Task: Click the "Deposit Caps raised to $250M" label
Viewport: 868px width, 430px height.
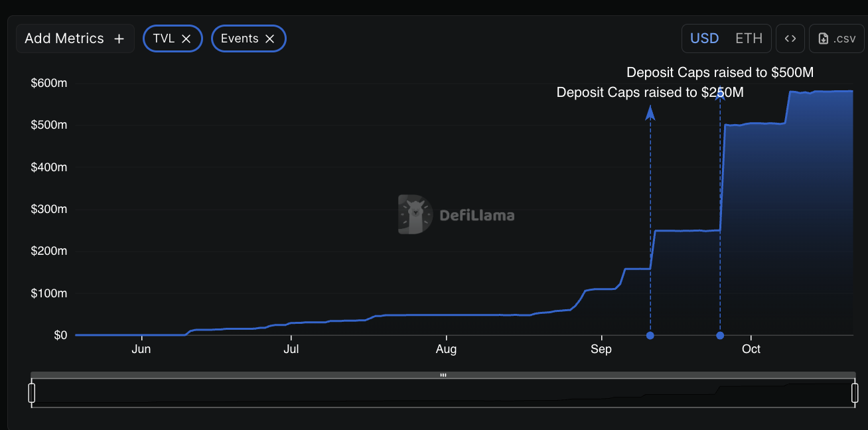Action: (650, 93)
